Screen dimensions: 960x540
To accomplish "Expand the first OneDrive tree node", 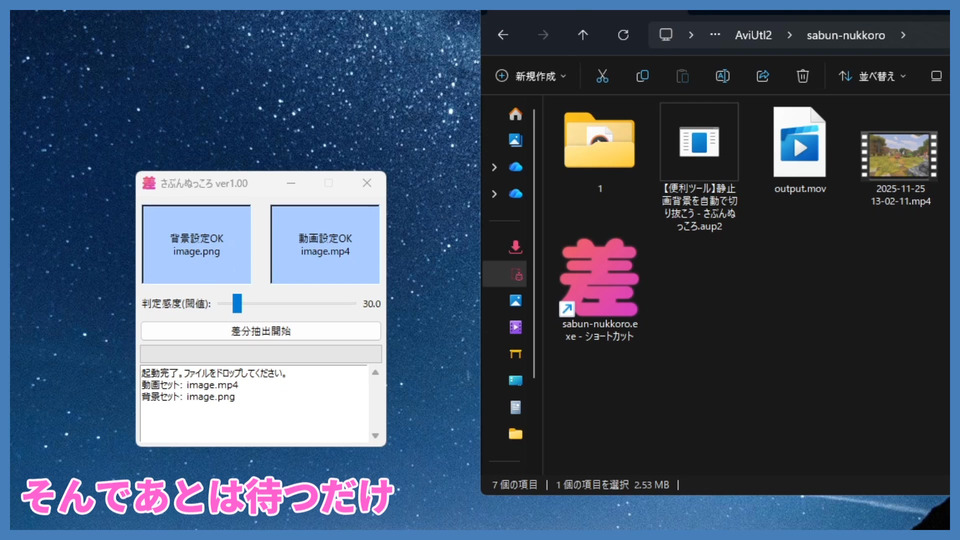I will click(494, 167).
